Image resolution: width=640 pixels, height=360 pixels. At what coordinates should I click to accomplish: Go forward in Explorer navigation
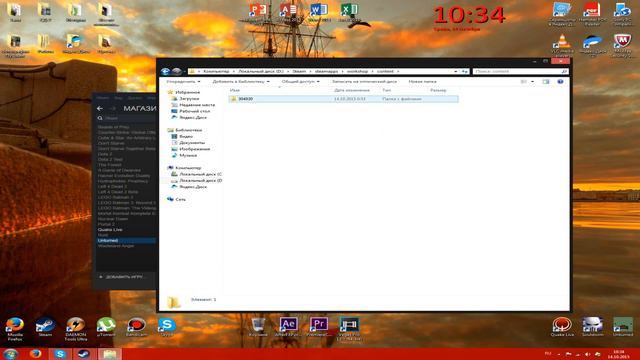click(x=176, y=71)
